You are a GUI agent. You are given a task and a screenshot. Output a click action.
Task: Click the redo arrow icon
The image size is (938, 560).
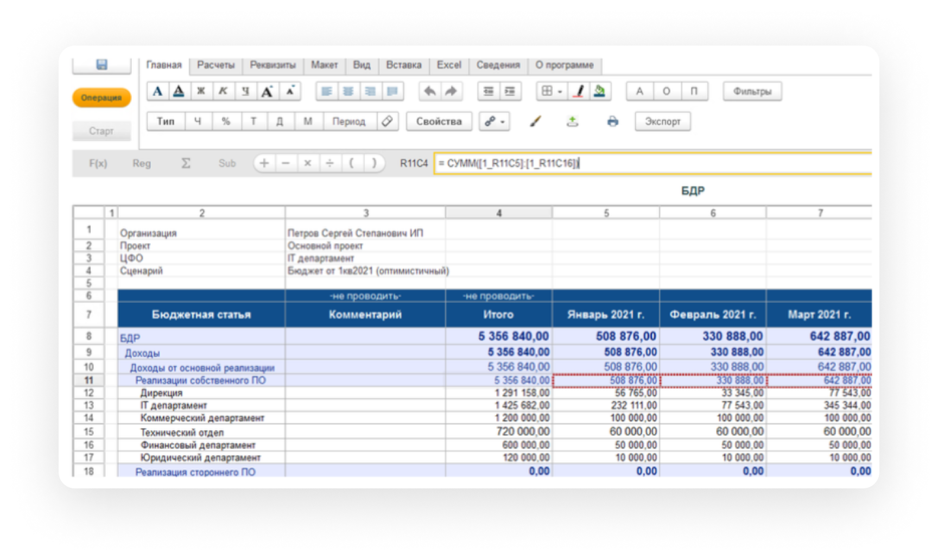point(451,91)
